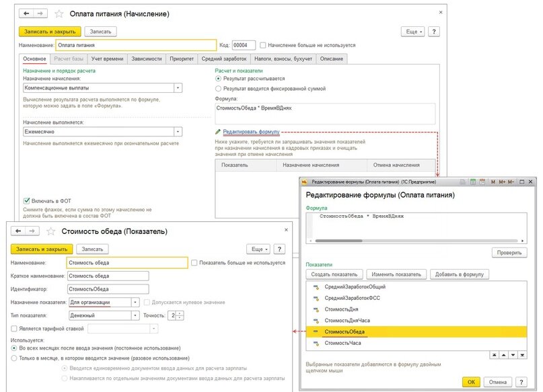Switch to Описание tab
Screen dimensions: 543x392
[332, 58]
